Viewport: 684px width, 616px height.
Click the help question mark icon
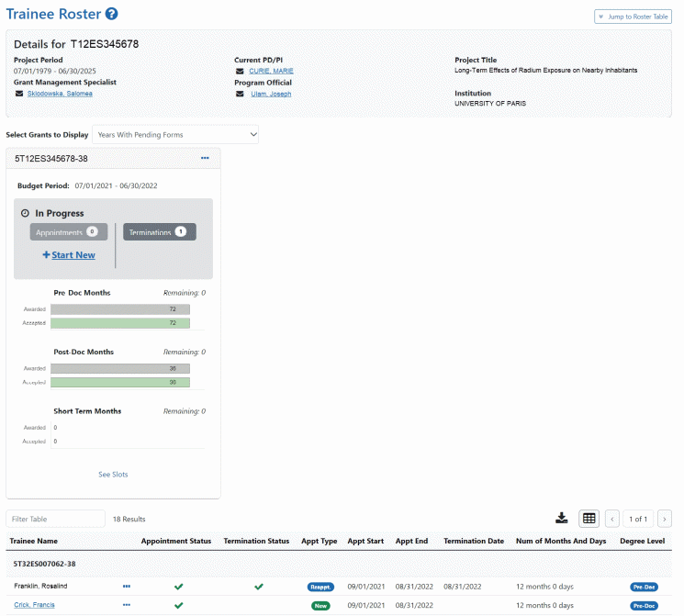click(x=112, y=14)
